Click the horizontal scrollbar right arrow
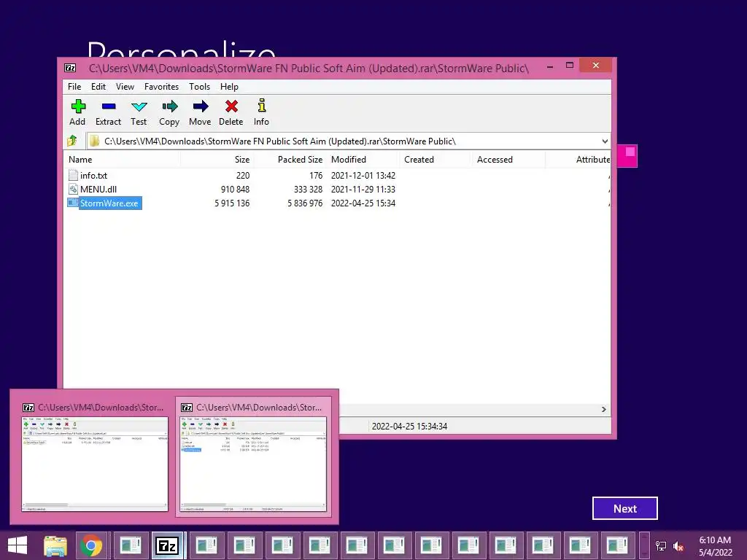Viewport: 747px width, 560px height. point(603,409)
